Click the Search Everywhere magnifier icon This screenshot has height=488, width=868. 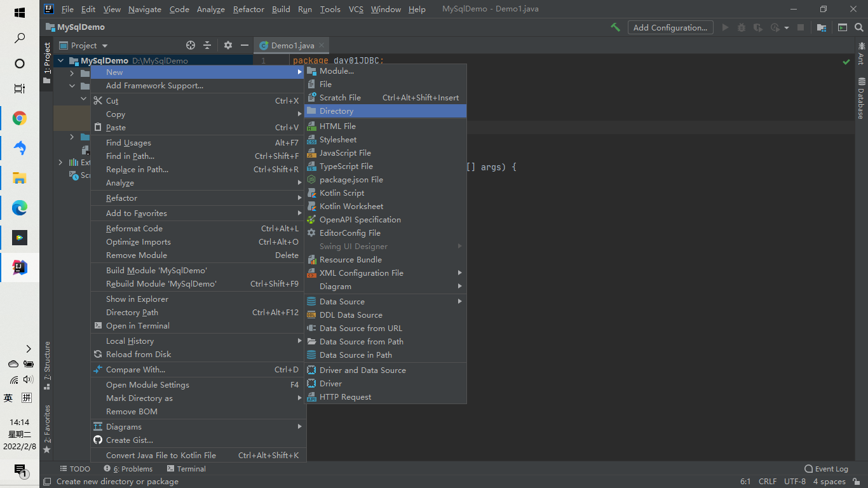[x=859, y=27]
